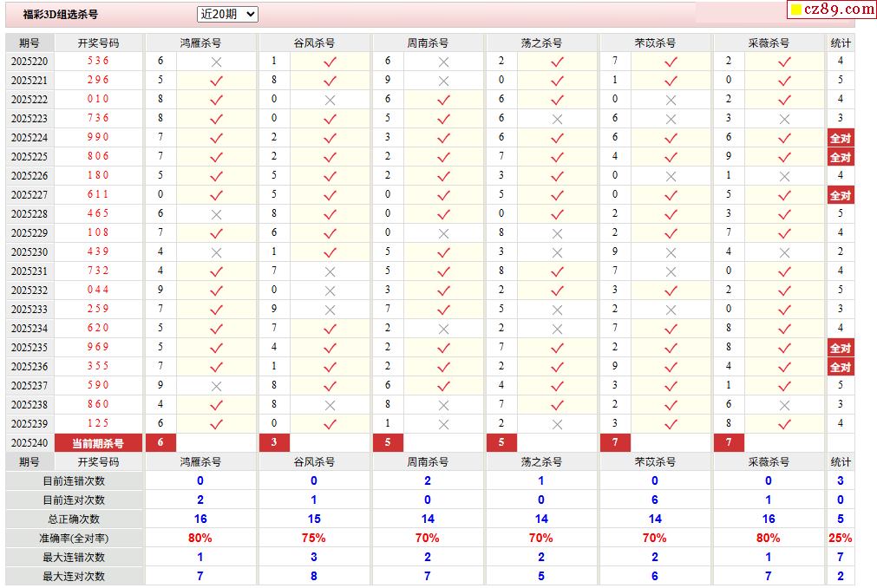877x588 pixels.
Task: Click 荡之 cross mark in row 2025223
Action: point(557,119)
